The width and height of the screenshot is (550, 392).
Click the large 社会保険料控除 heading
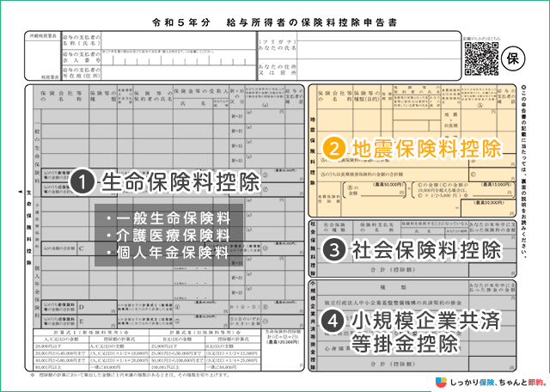[x=427, y=250]
